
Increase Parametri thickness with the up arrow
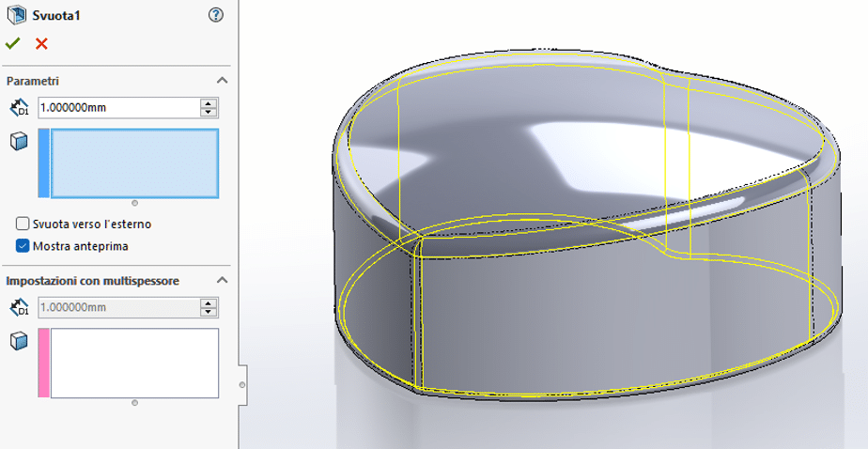(209, 102)
